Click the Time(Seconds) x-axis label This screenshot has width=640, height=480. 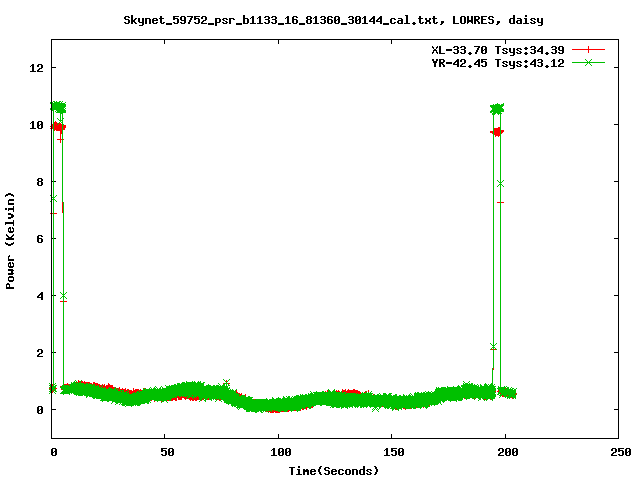[333, 471]
